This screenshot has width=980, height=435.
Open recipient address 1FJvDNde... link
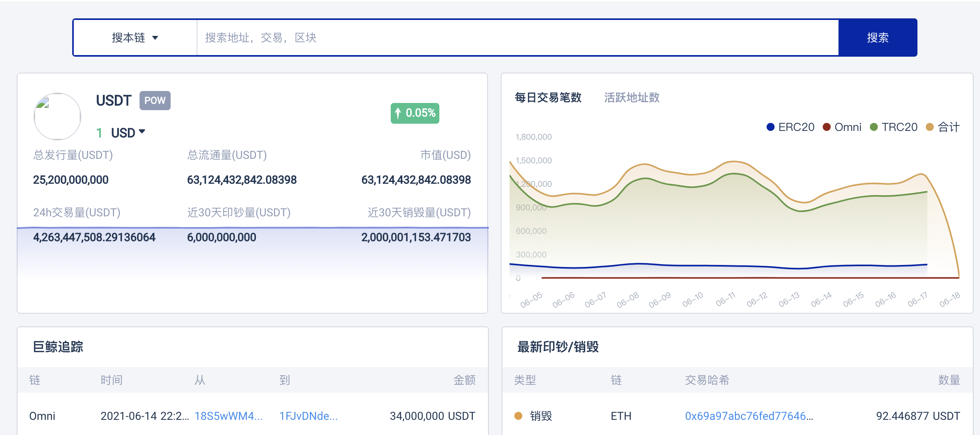(x=309, y=416)
